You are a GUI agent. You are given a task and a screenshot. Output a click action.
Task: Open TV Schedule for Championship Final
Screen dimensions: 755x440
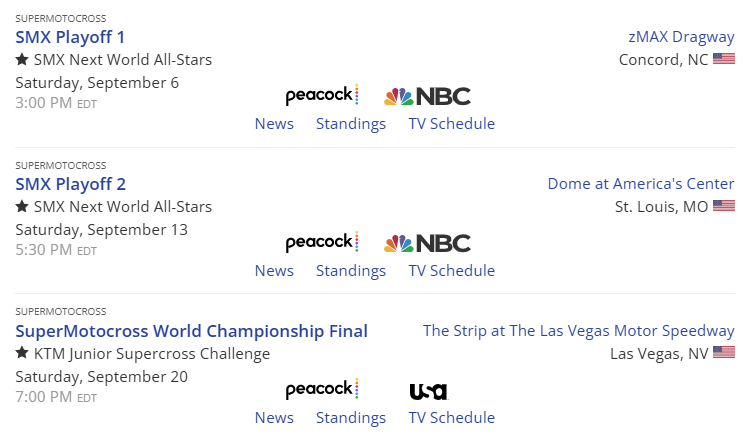[451, 418]
